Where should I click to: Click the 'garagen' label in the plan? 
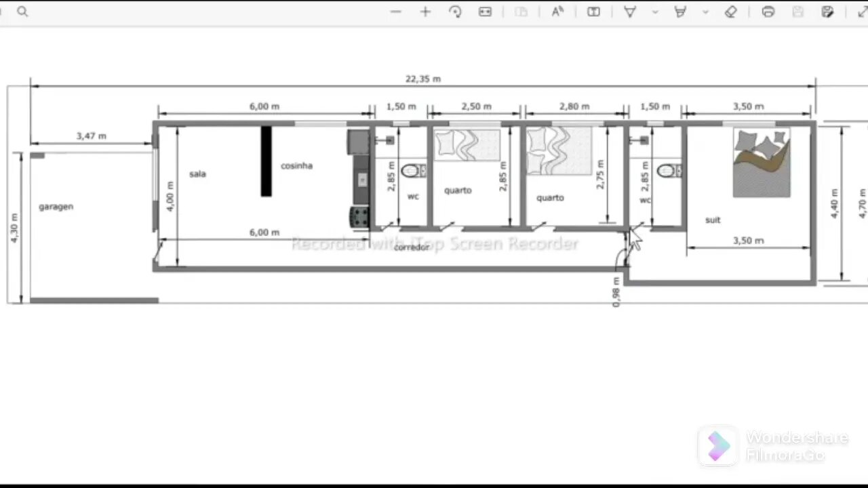[x=56, y=207]
